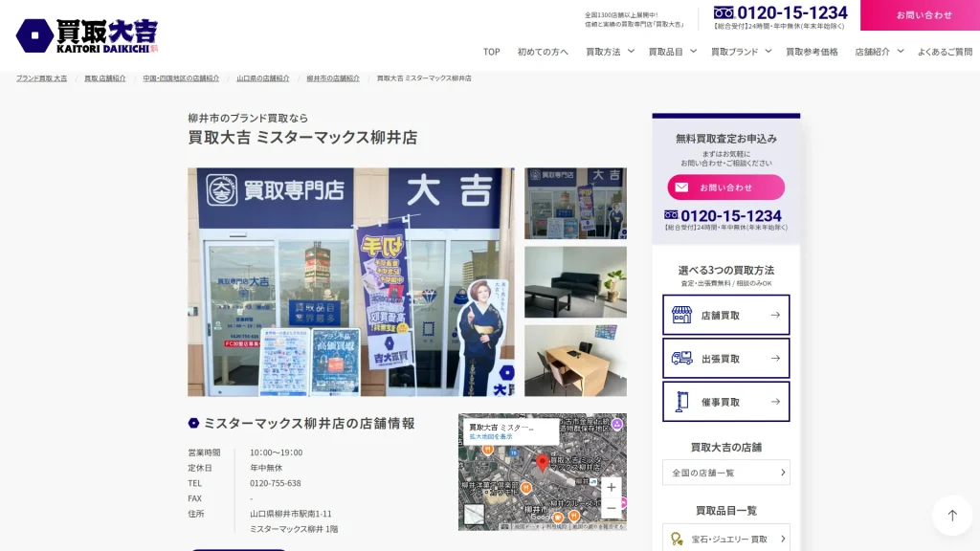
Task: Call the sidebar number 0120-15-1234
Action: [730, 215]
